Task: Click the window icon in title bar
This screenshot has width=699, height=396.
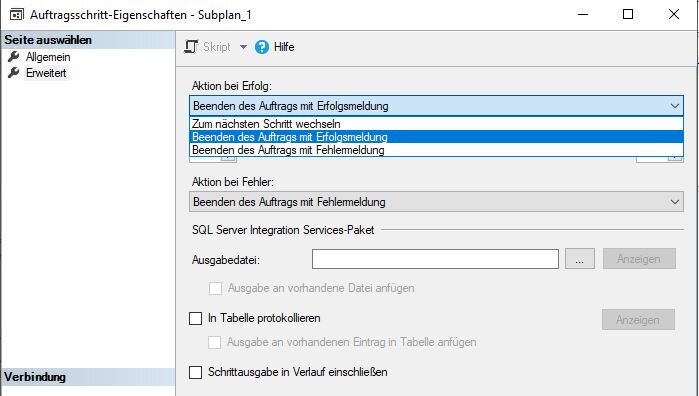Action: click(x=16, y=15)
